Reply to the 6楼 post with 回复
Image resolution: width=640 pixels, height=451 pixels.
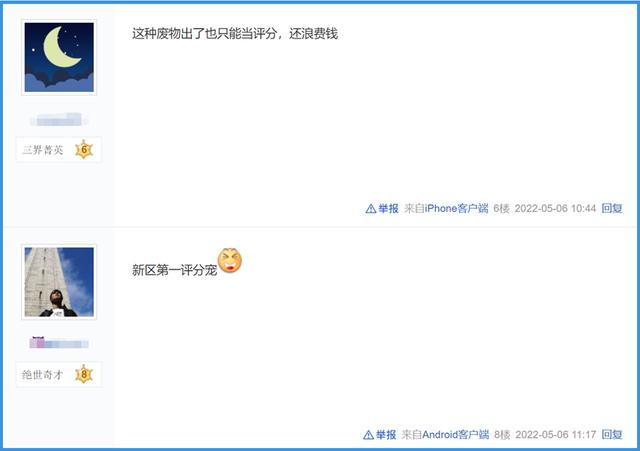612,209
